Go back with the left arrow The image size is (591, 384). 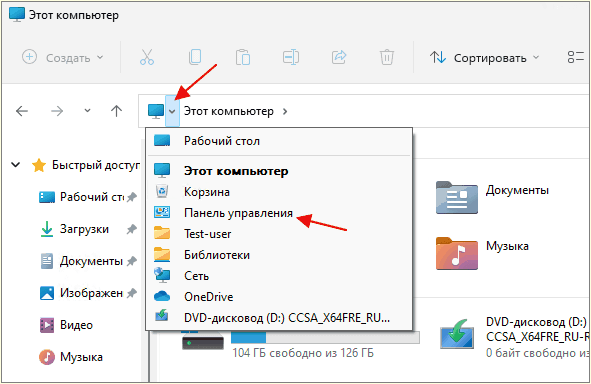(22, 111)
